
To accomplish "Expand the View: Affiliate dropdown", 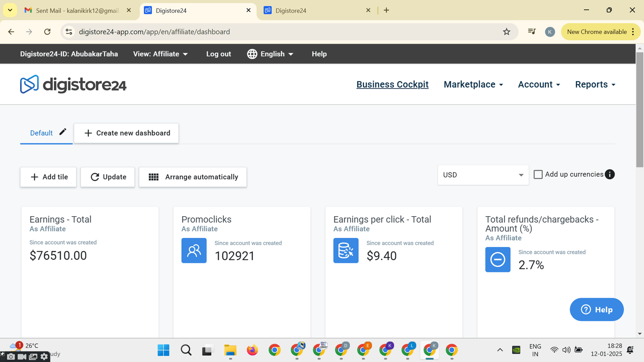I will [x=161, y=54].
